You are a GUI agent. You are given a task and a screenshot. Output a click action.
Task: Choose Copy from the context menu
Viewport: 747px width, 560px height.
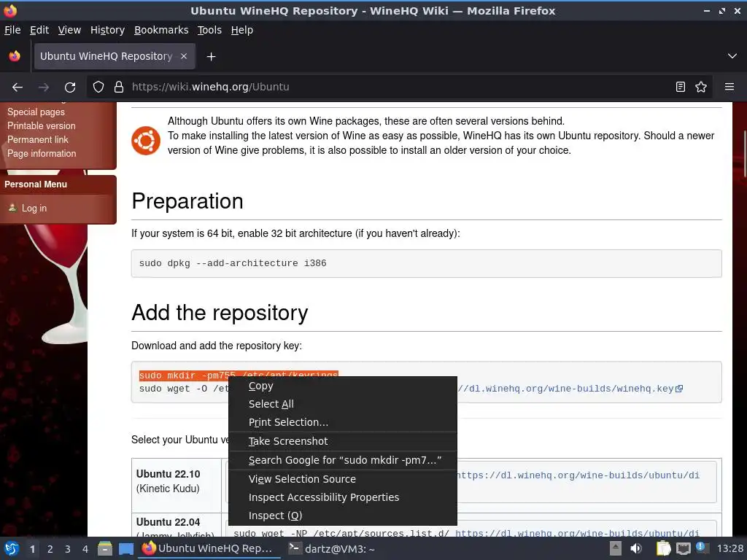coord(343,386)
